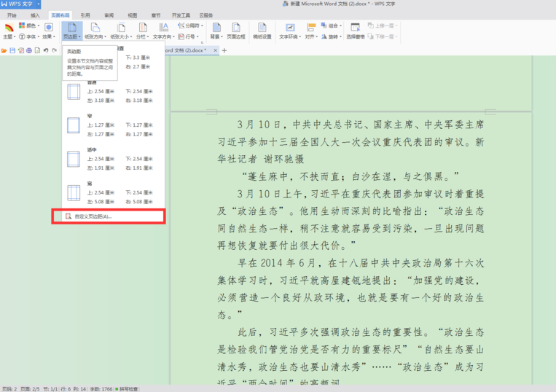The image size is (556, 392).
Task: Click 行: 6 in the status bar
Action: coord(66,389)
